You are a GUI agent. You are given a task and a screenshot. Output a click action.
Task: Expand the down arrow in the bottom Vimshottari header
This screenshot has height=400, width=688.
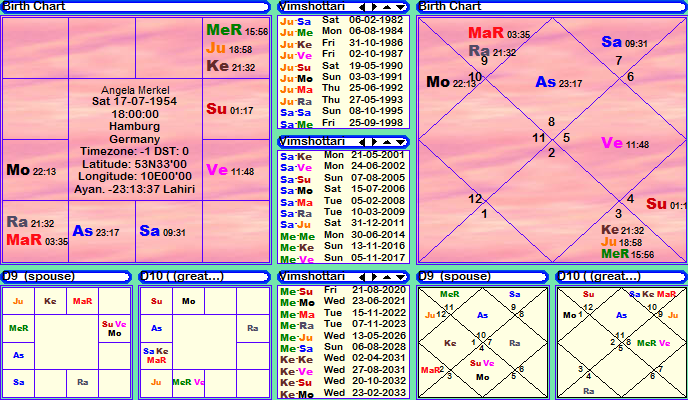coord(400,277)
